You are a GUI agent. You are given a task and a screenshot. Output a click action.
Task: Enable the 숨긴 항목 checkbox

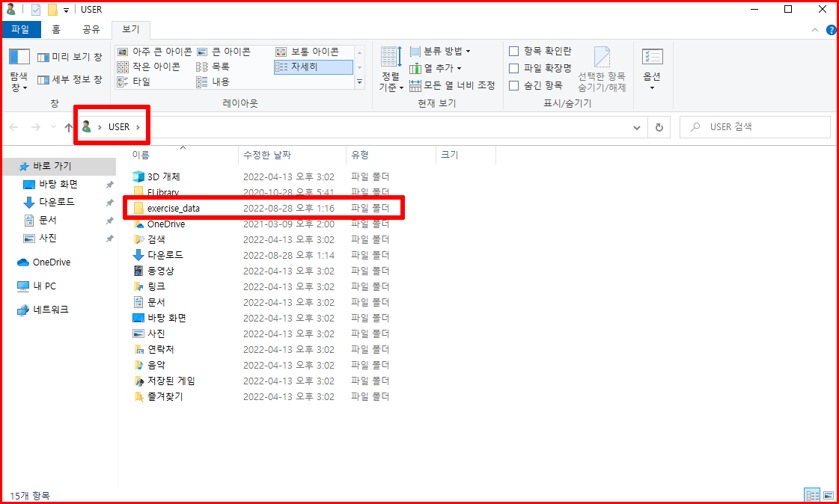pos(513,85)
